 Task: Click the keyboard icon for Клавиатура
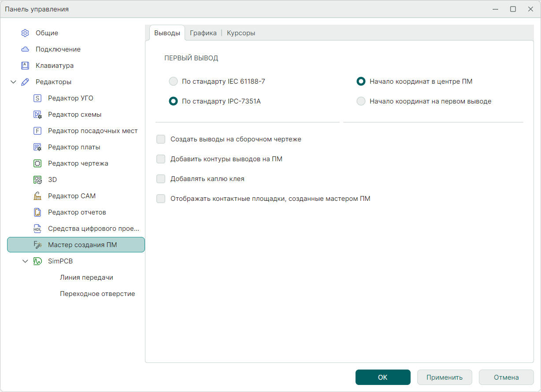(25, 66)
